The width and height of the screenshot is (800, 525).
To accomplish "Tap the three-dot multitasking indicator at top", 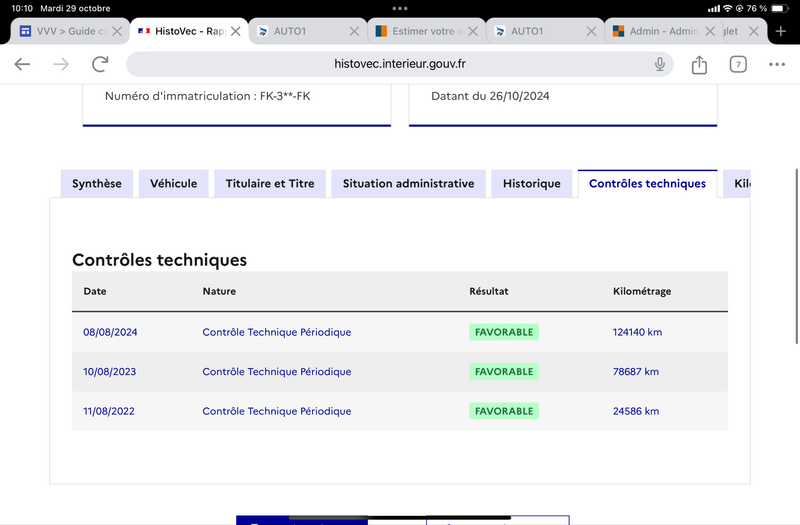I will click(400, 8).
